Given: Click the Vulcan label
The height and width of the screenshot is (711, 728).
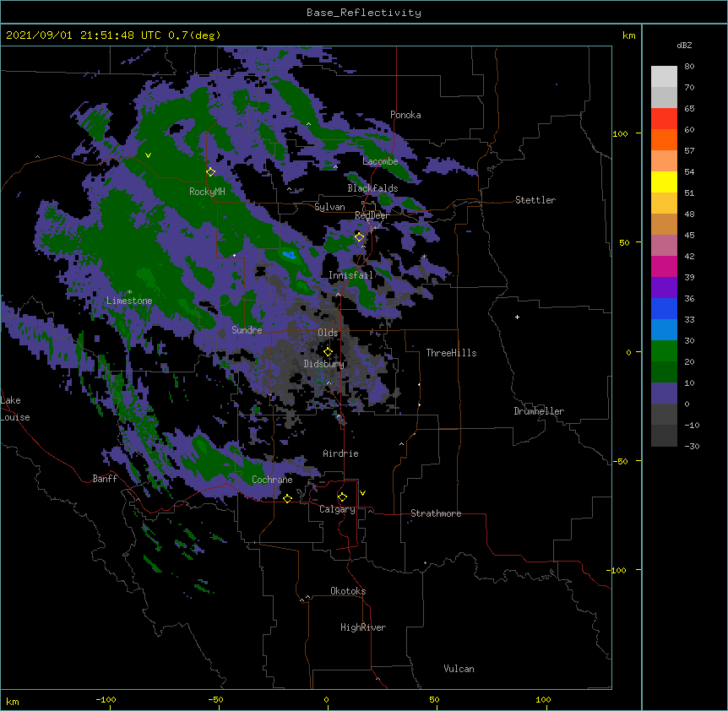Looking at the screenshot, I should [459, 669].
